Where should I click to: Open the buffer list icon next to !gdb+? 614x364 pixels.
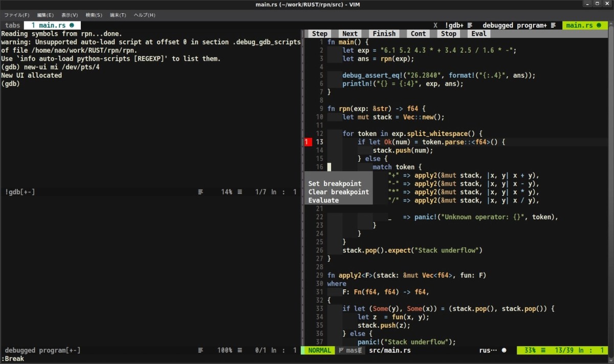tap(469, 25)
